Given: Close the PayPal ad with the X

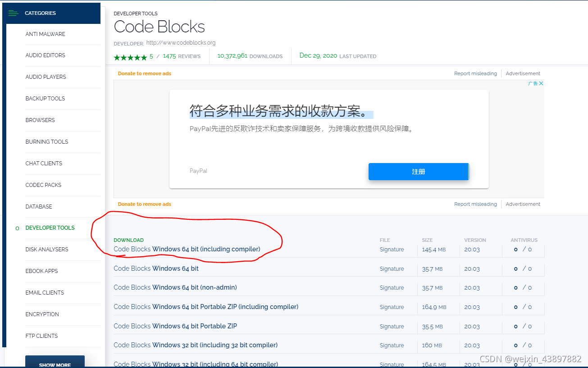Looking at the screenshot, I should (x=540, y=83).
